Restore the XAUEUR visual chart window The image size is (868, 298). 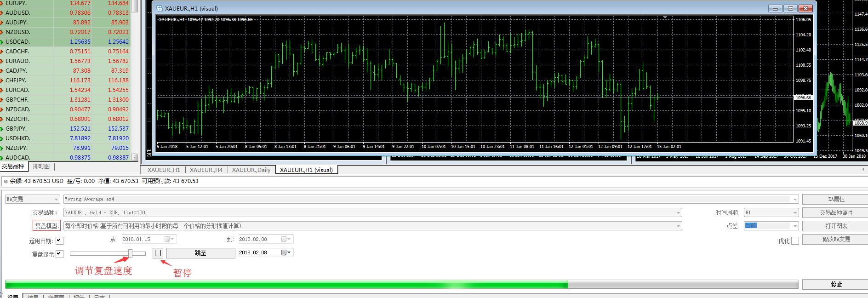pyautogui.click(x=791, y=8)
